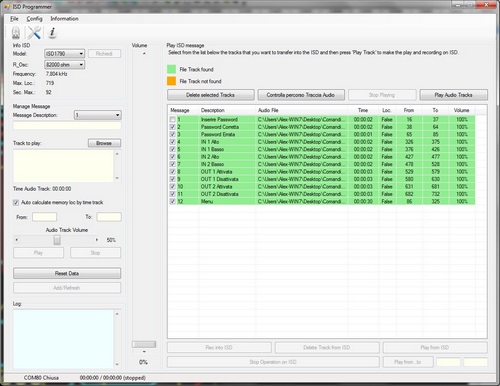Click the Play from ISD button

pos(435,347)
